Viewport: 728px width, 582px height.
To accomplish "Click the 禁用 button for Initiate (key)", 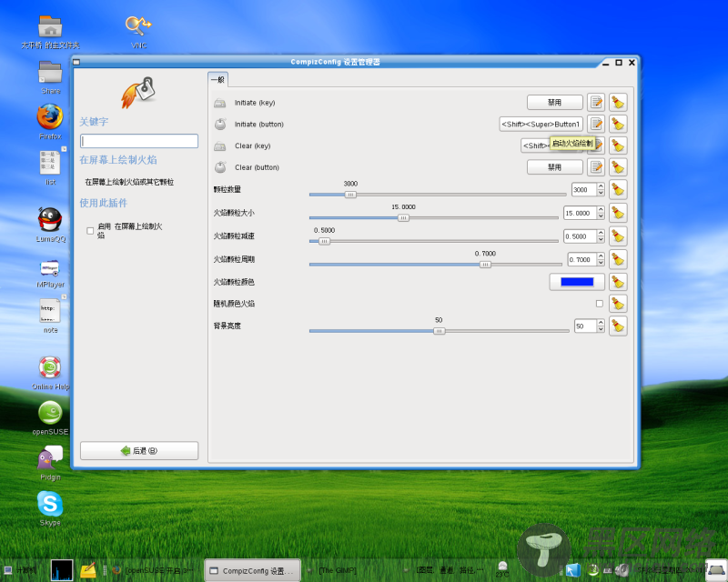I will pos(555,102).
